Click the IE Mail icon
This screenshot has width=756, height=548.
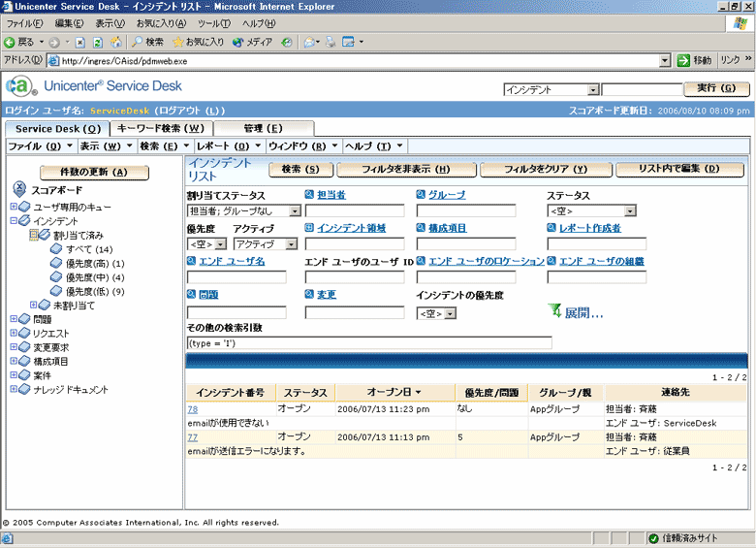pos(309,42)
